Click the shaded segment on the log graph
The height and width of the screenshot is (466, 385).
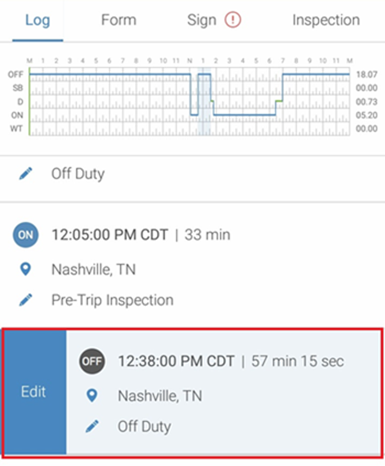pos(204,101)
